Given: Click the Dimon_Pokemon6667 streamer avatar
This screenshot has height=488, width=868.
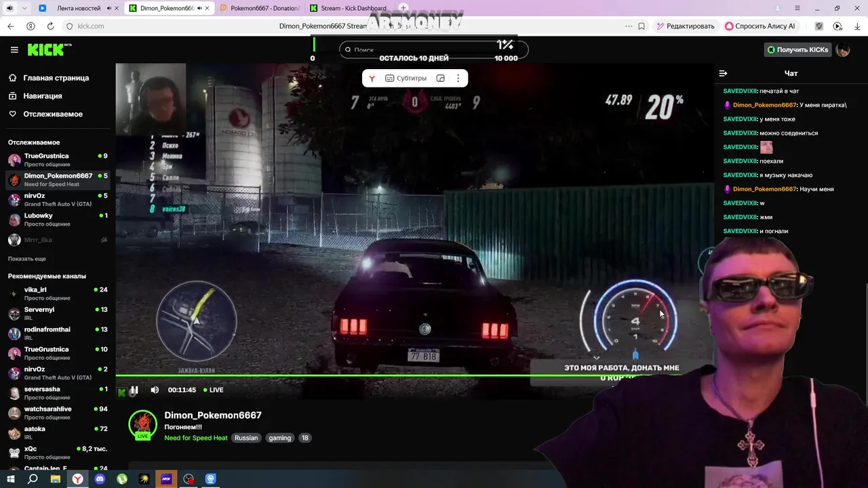Looking at the screenshot, I should (x=142, y=424).
